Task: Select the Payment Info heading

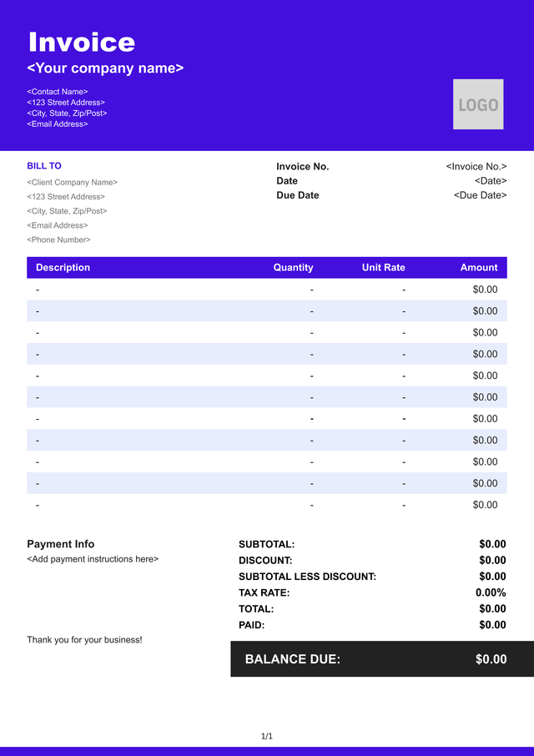Action: click(x=61, y=544)
